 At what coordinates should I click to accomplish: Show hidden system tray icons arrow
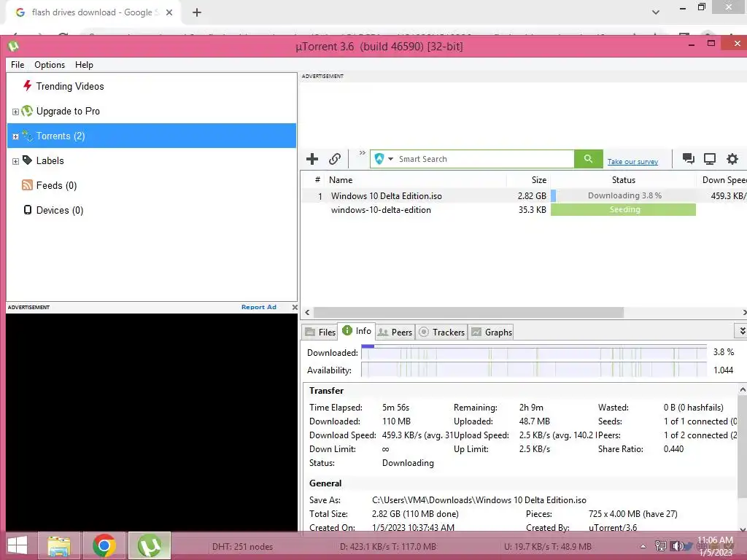click(x=643, y=547)
